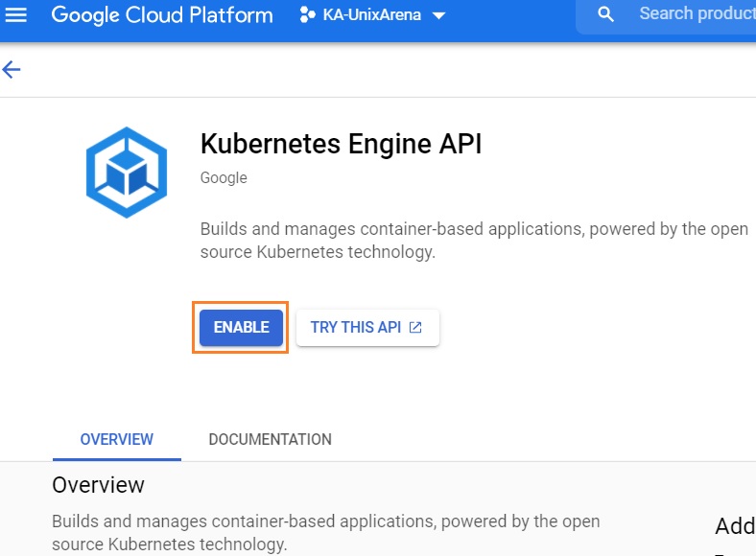Click the description under Kubernetes Engine API heading
Screen dimensions: 756x556
point(474,241)
